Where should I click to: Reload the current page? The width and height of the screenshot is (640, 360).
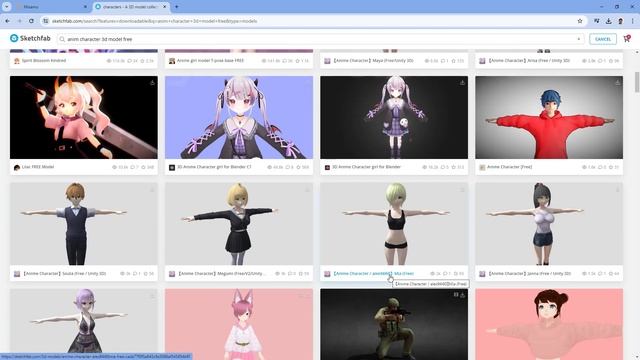pos(31,21)
